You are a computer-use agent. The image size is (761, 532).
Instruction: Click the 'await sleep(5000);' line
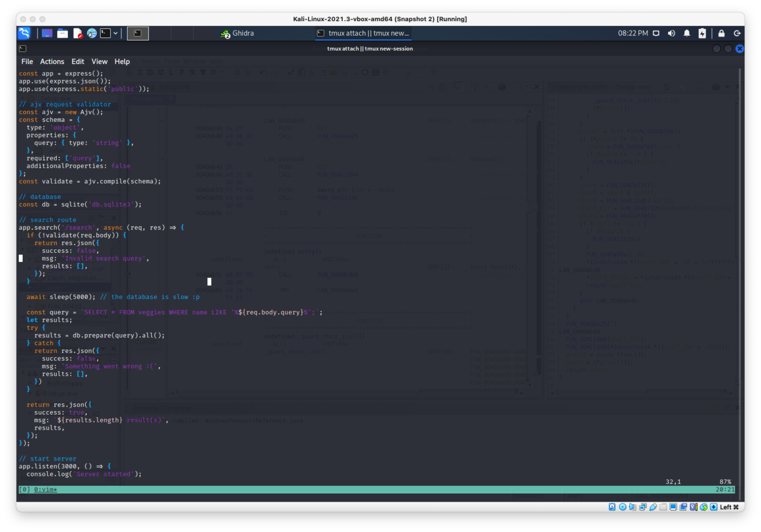click(113, 297)
